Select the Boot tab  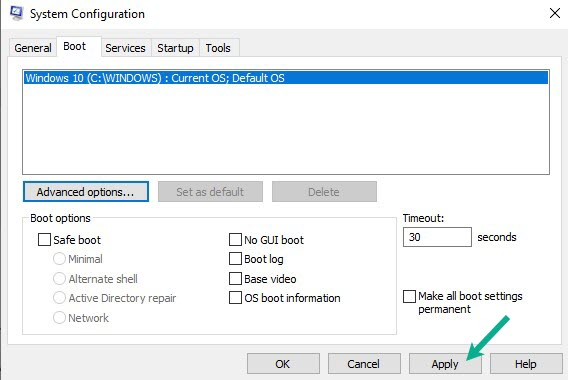[75, 46]
